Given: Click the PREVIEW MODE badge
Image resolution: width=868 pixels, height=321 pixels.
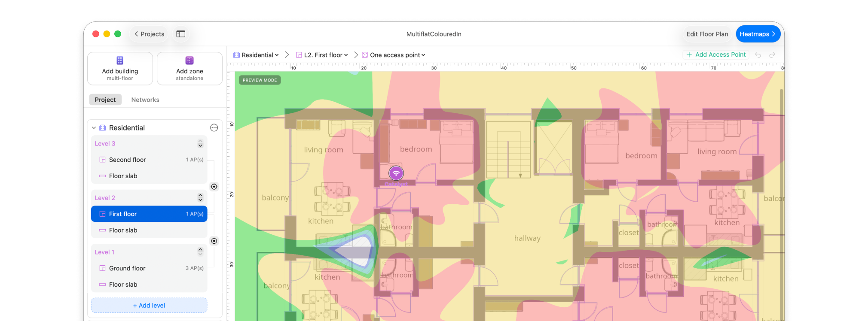Looking at the screenshot, I should click(x=260, y=80).
